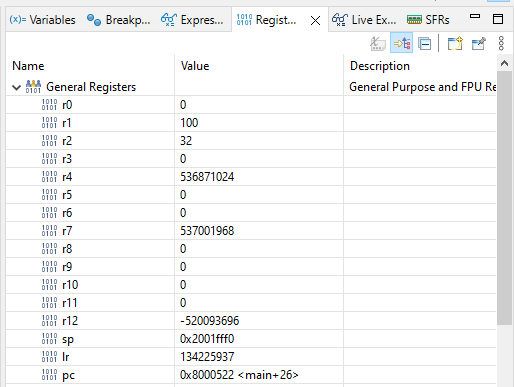
Task: Click the r2 value 32
Action: 186,141
